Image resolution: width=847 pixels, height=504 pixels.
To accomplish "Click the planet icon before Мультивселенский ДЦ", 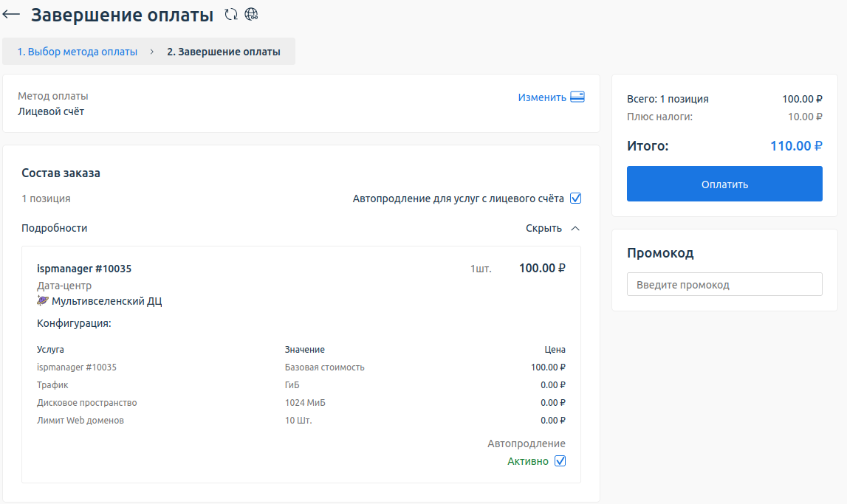I will (x=43, y=301).
